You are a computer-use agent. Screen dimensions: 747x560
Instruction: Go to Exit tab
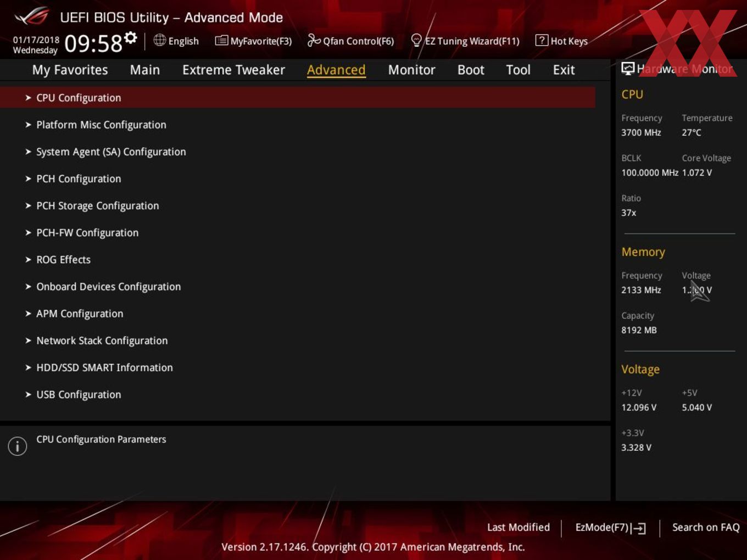[564, 70]
